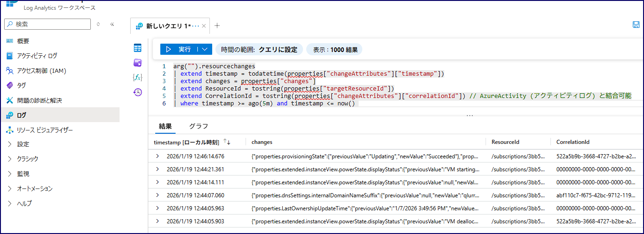
Task: Open the saved Queries panel icon
Action: 138,63
